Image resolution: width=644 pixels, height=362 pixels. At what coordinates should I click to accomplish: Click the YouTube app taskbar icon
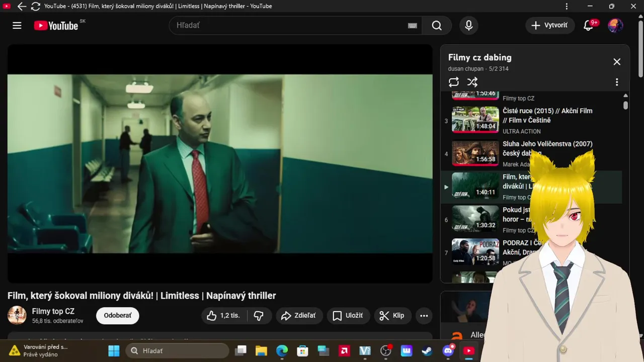(x=468, y=350)
